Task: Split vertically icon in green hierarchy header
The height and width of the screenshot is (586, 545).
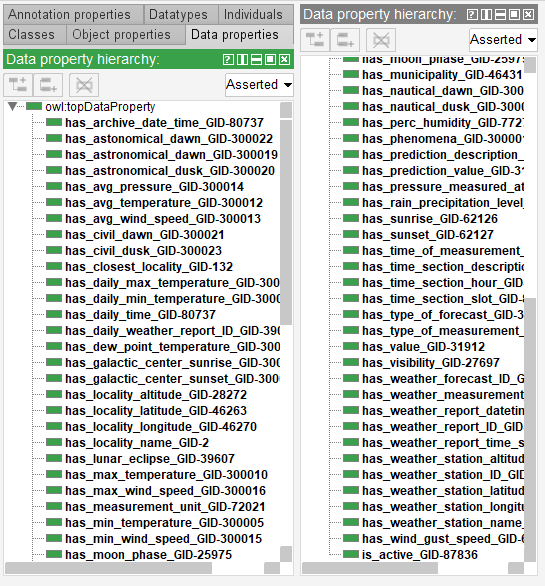Action: tap(242, 59)
